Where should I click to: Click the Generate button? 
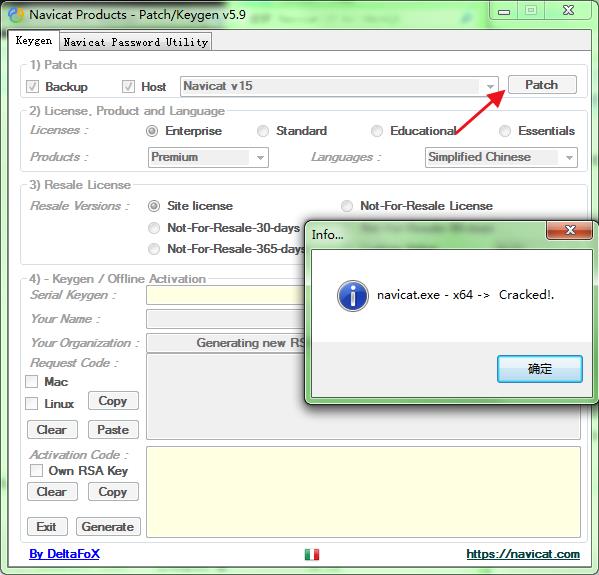click(108, 526)
